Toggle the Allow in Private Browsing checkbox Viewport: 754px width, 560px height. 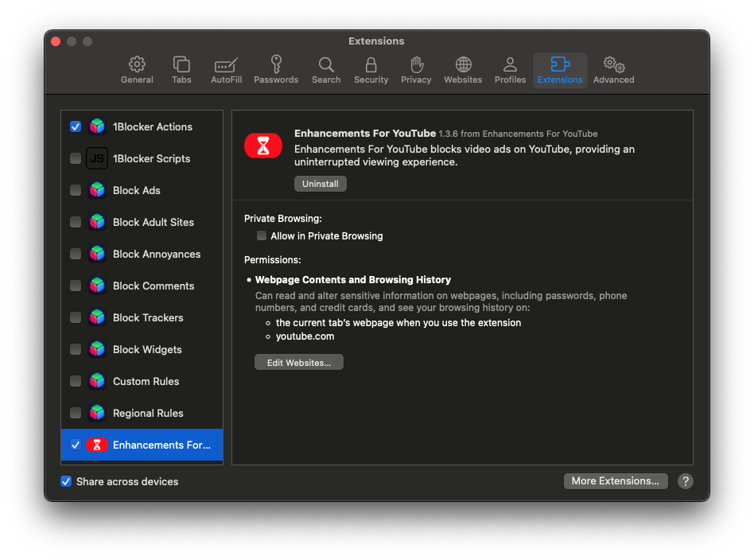tap(262, 235)
